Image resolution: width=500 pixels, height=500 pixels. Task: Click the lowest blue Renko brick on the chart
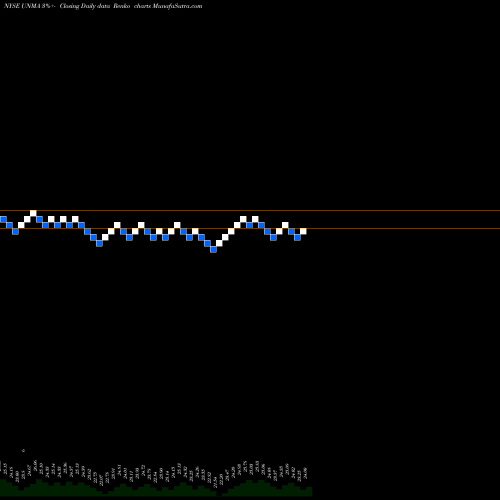pyautogui.click(x=213, y=249)
